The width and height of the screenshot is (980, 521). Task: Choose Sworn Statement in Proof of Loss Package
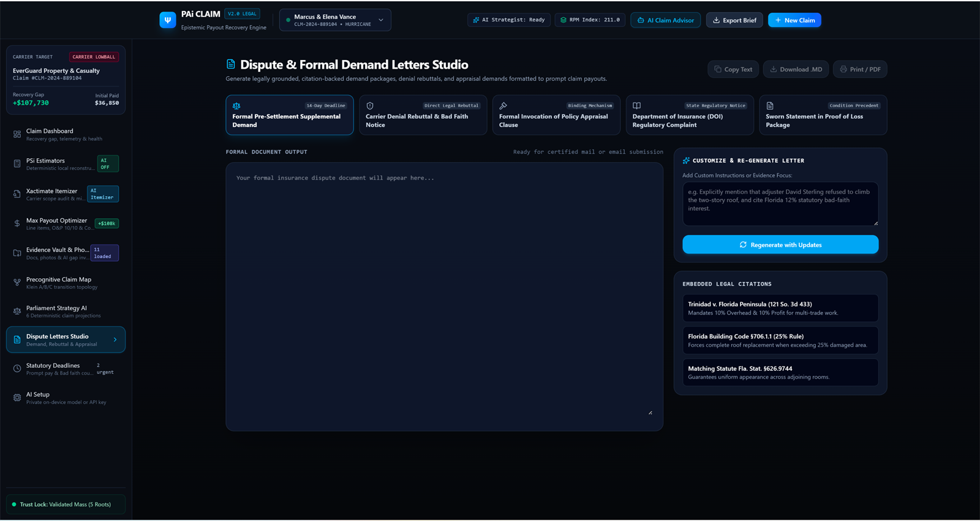click(823, 115)
